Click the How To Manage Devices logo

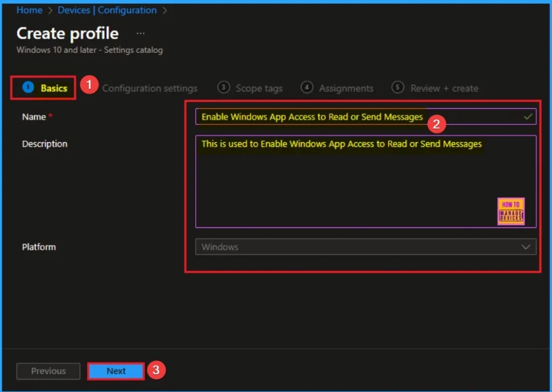[510, 211]
